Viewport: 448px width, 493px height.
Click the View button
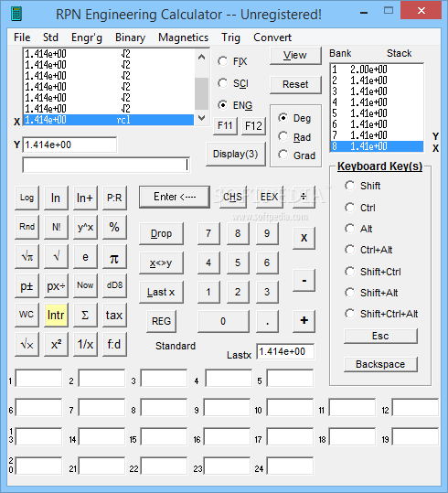[x=295, y=56]
